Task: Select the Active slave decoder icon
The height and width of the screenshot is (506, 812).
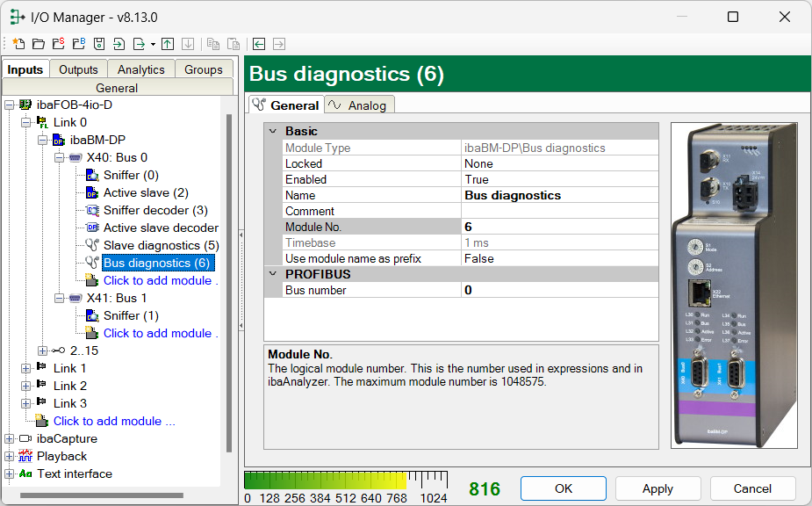Action: [92, 228]
